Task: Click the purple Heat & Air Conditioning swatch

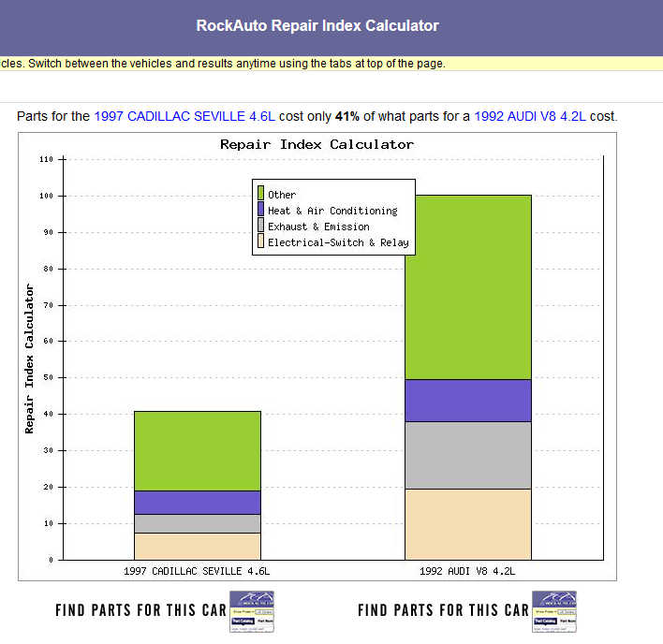Action: tap(260, 209)
